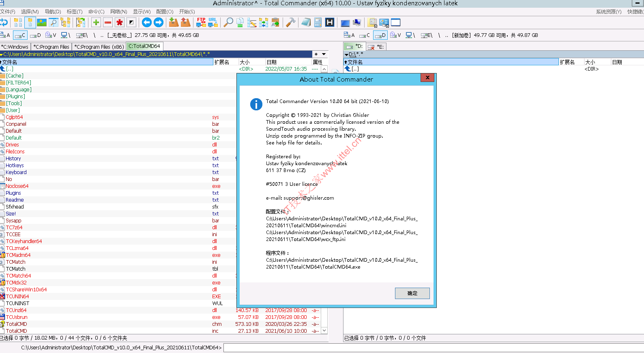Switch to brief view icon

(18, 22)
